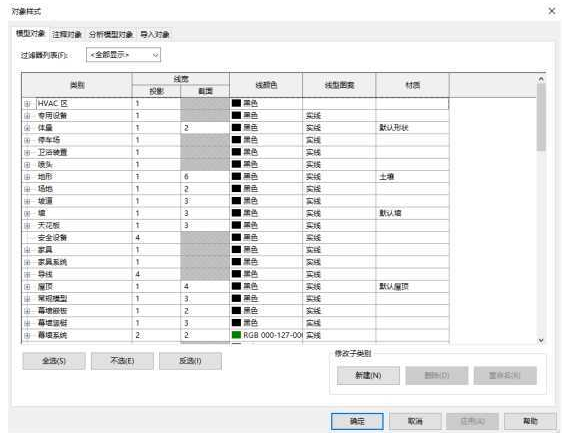Confirm with the 确定 button
Screen dimensions: 572x433
coord(358,421)
